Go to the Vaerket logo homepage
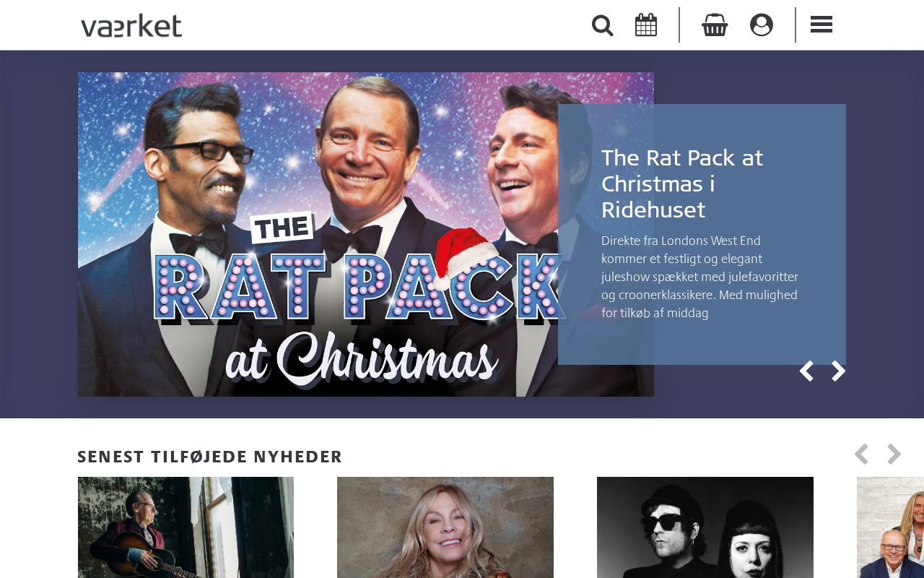 [131, 25]
